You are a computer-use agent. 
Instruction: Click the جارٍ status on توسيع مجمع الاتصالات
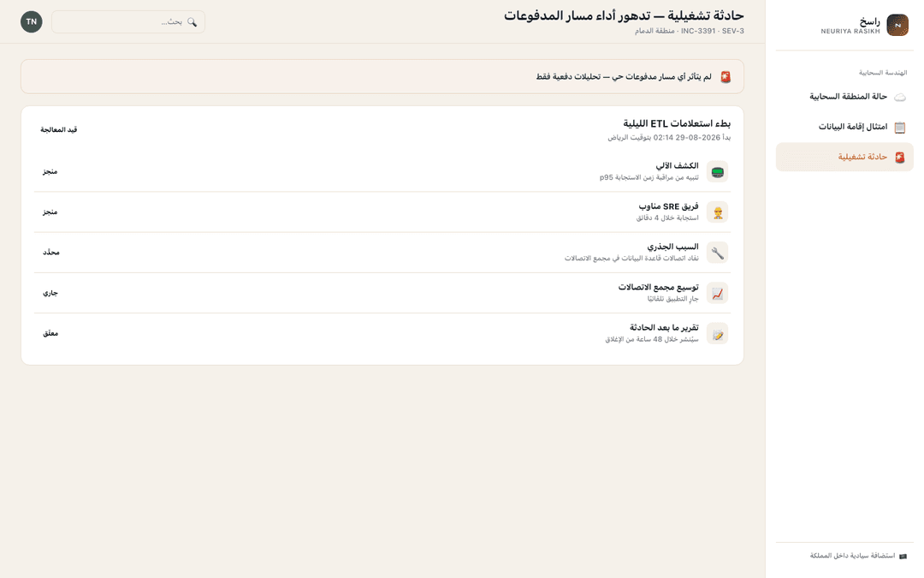(x=50, y=293)
